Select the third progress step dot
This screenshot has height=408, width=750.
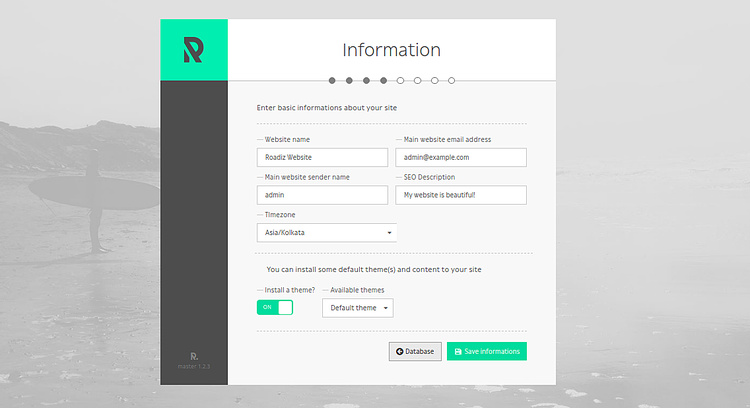[366, 80]
